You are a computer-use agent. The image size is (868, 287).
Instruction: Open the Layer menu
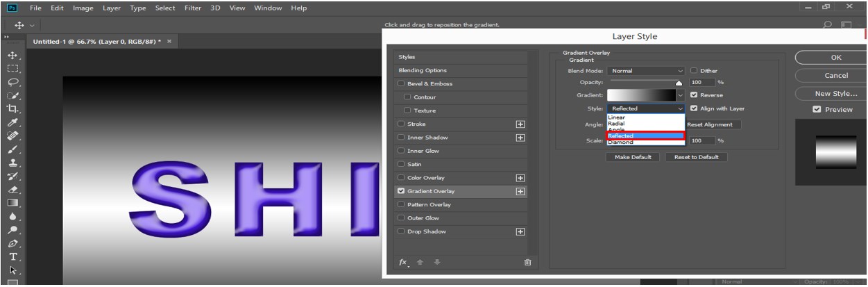pos(112,8)
